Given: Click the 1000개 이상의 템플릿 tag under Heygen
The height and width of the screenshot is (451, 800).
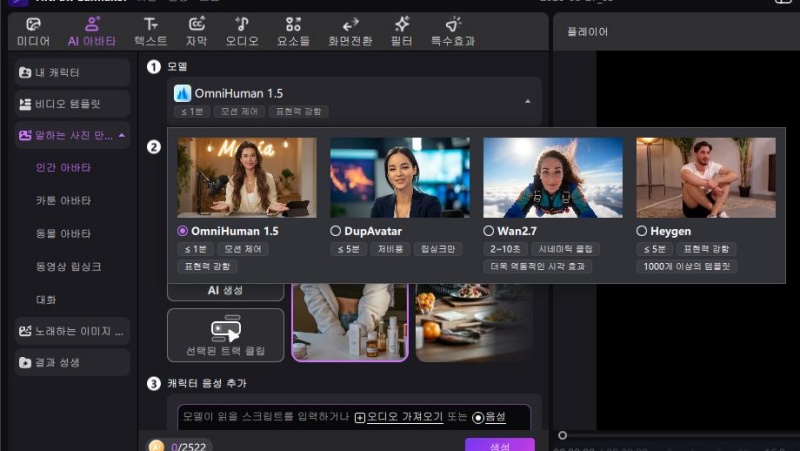Looking at the screenshot, I should tap(687, 266).
